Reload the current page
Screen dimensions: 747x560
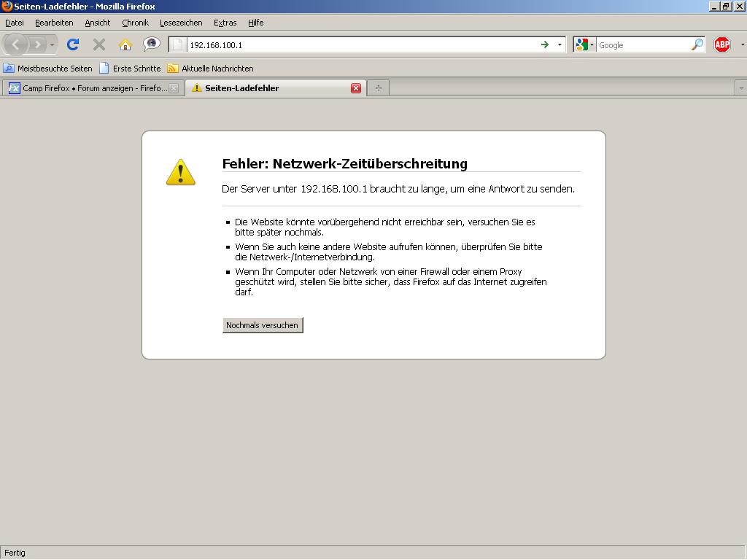[x=73, y=44]
